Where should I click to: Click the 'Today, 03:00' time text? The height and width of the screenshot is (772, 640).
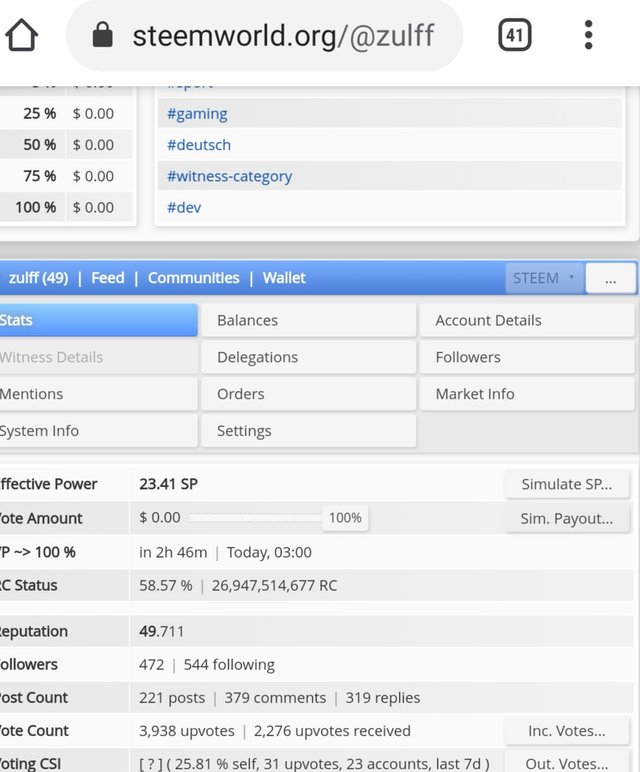[x=269, y=552]
